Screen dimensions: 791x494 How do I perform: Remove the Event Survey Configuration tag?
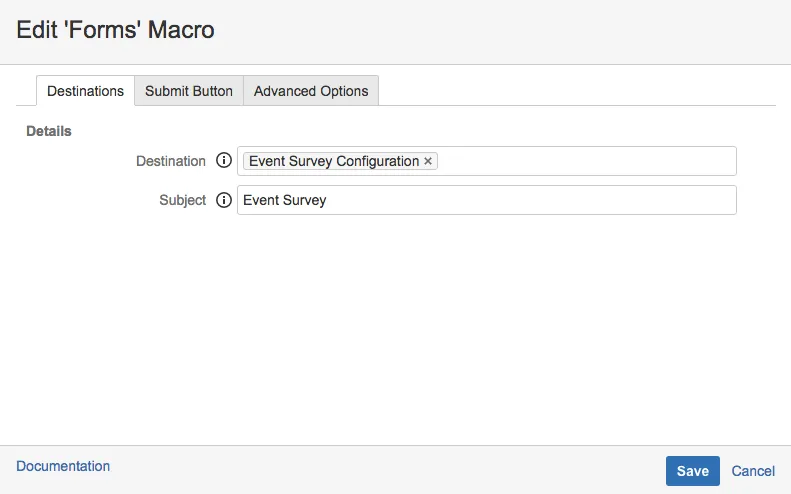click(428, 161)
